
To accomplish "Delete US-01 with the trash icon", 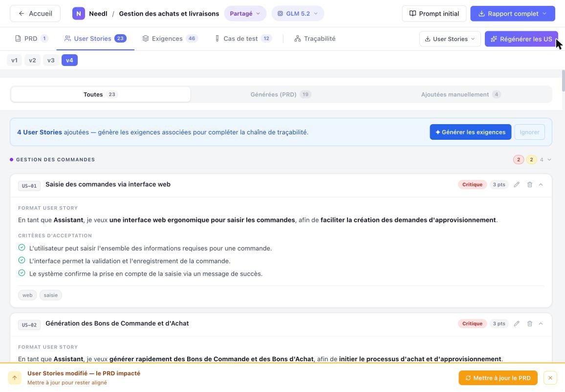I will tap(530, 184).
